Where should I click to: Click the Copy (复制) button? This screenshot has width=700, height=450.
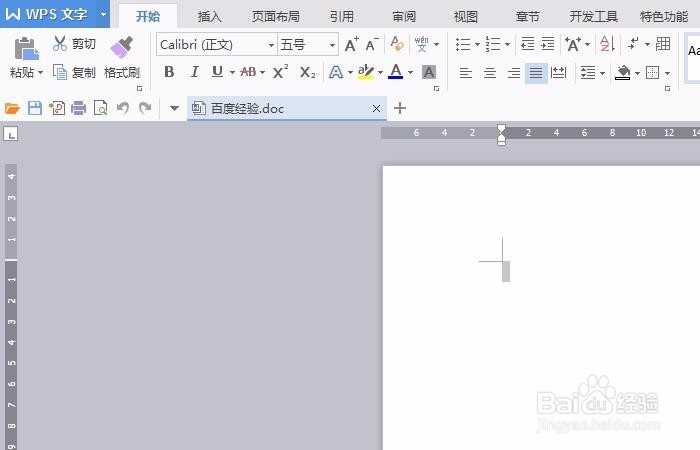[74, 72]
